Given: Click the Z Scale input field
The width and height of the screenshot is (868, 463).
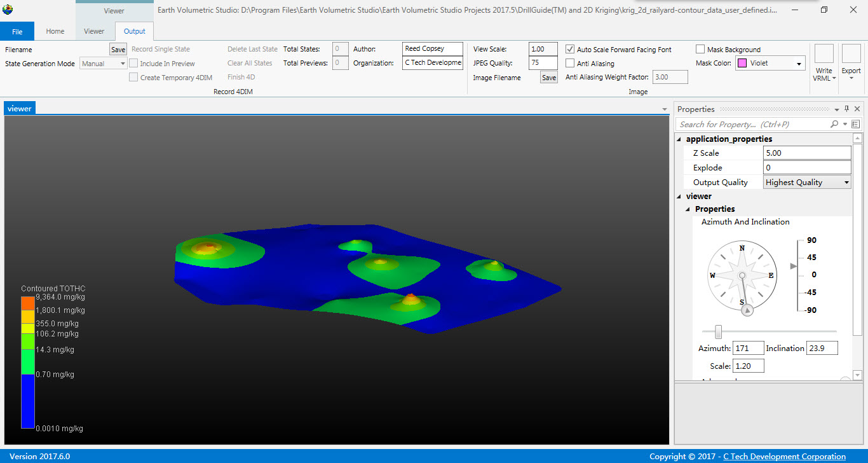Looking at the screenshot, I should (807, 153).
